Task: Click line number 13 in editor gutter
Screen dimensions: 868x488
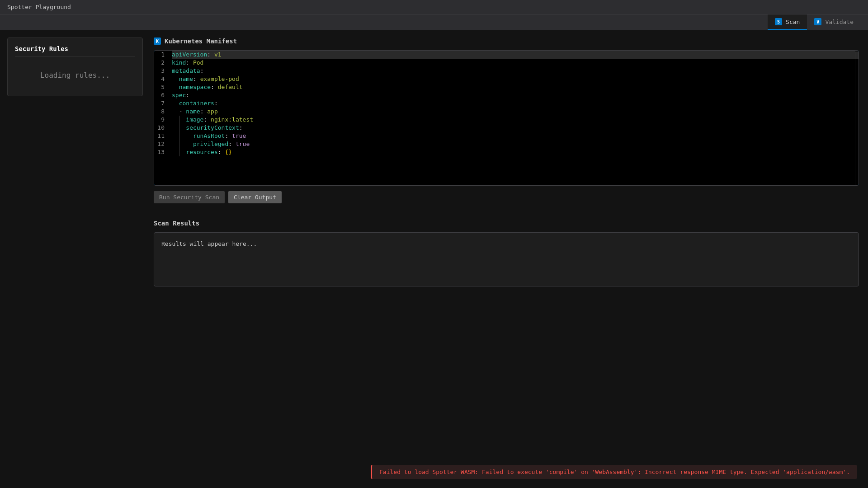Action: point(161,152)
